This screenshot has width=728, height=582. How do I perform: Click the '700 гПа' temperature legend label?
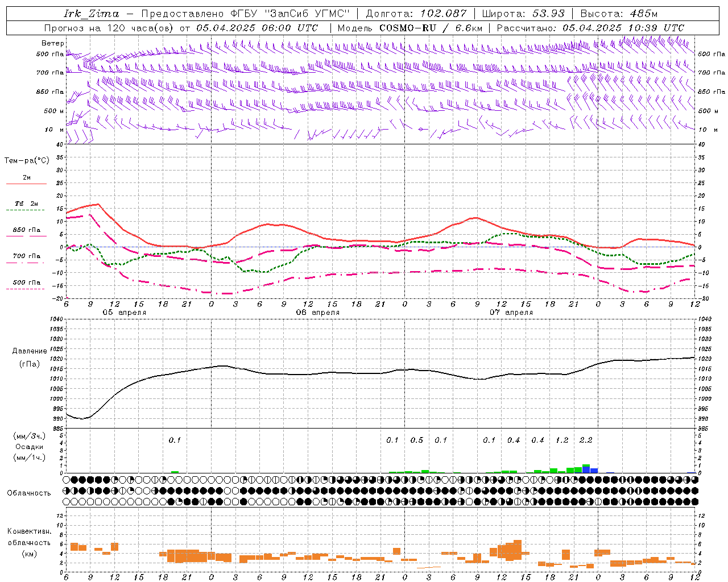point(27,256)
